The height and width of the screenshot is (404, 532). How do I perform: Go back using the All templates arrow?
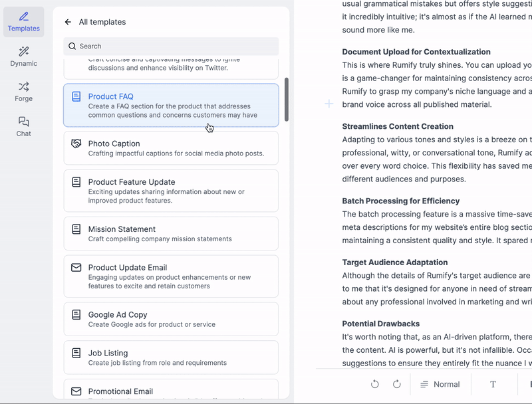click(68, 22)
